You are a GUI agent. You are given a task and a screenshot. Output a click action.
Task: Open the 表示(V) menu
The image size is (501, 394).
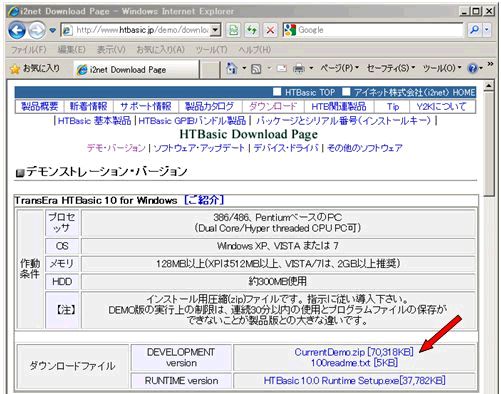[x=111, y=50]
